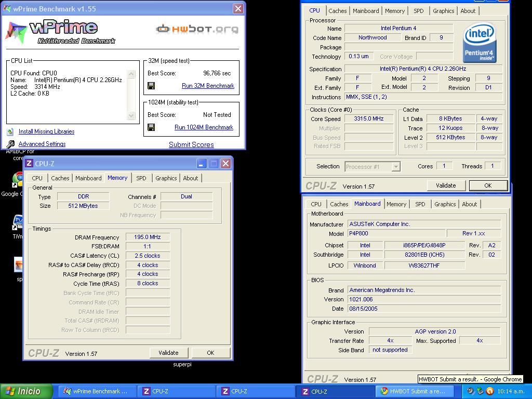Click the Z icon in the CPU-Z Memory title bar
Screen dimensions: 532x399
click(29, 163)
